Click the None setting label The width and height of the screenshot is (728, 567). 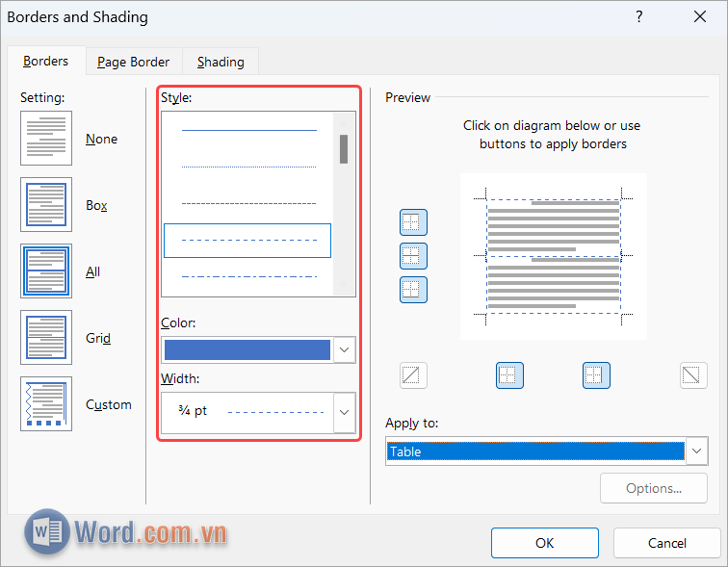(x=101, y=139)
